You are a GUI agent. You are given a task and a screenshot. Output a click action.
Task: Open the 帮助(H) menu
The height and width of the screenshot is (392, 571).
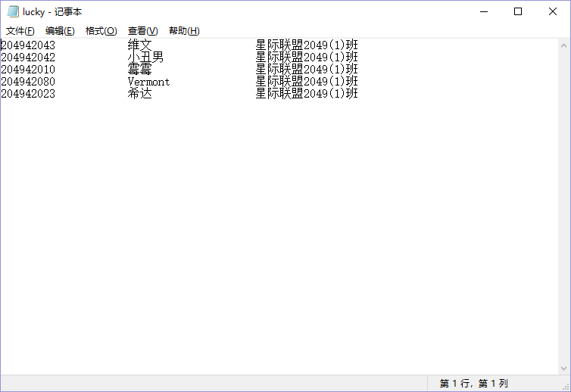coord(184,31)
